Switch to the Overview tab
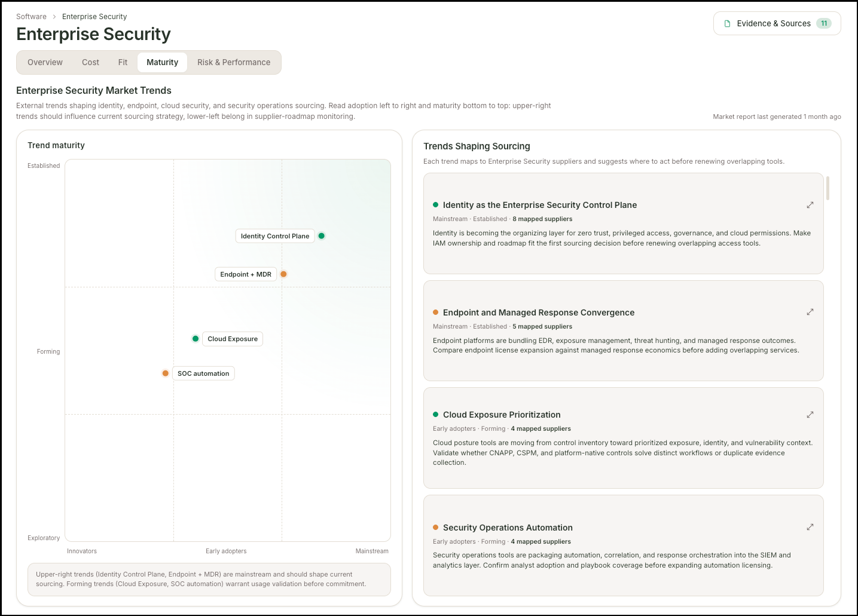Viewport: 858px width, 616px height. pyautogui.click(x=45, y=62)
